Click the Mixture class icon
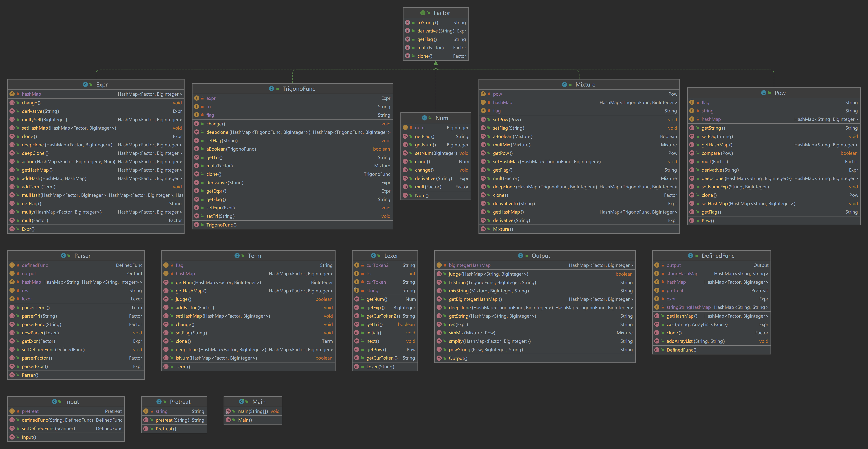Screen dimensions: 868x449 564,84
